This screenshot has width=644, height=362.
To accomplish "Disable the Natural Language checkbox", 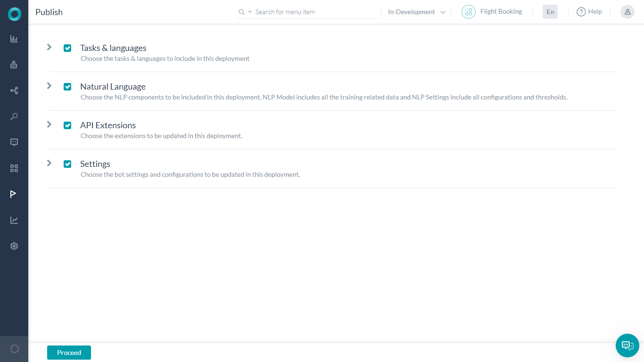I will (x=67, y=86).
